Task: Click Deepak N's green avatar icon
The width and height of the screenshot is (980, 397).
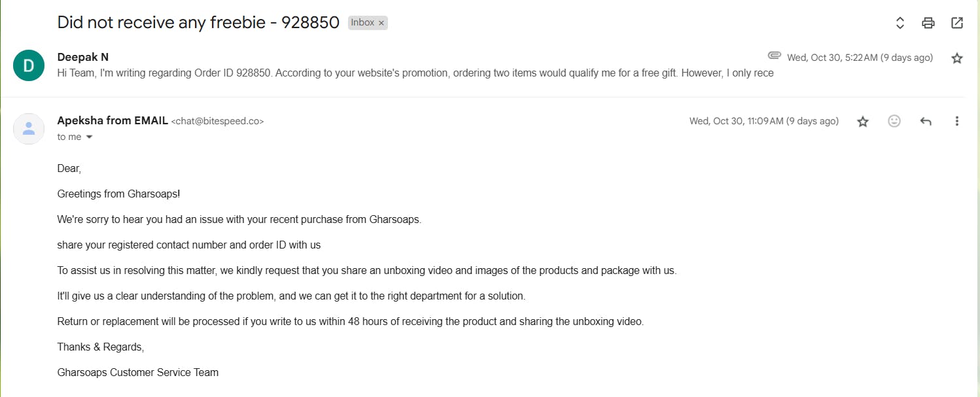Action: (29, 65)
